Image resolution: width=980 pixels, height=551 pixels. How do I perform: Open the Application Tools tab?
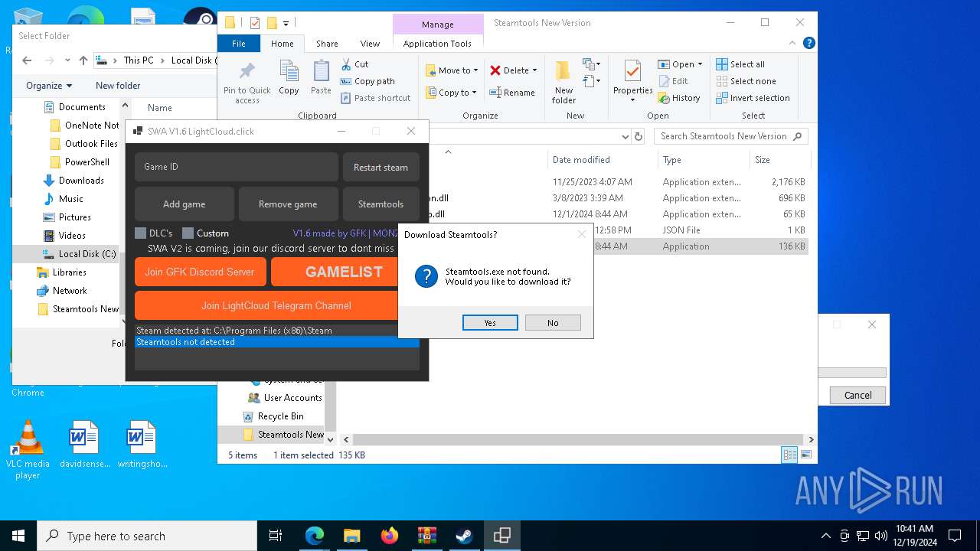click(437, 44)
